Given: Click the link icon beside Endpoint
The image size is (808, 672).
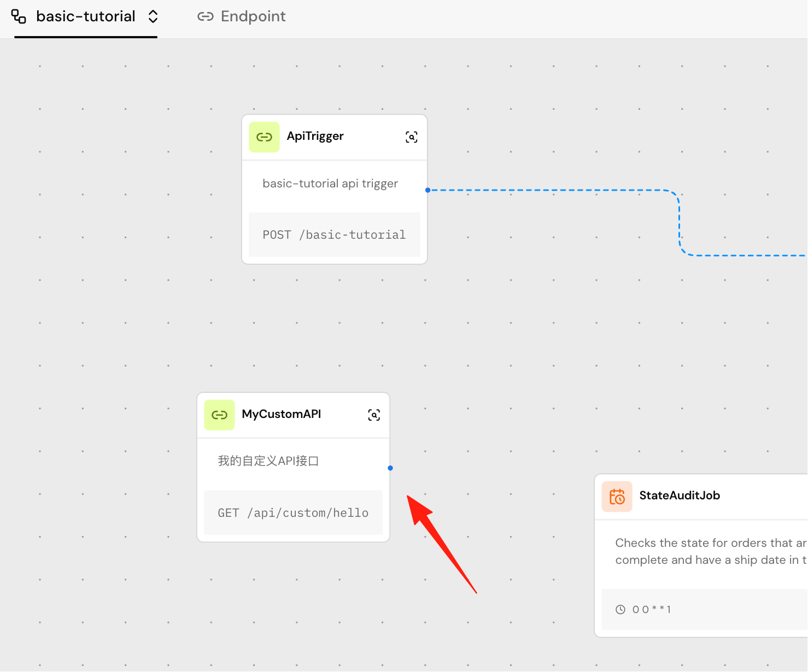Looking at the screenshot, I should click(205, 17).
